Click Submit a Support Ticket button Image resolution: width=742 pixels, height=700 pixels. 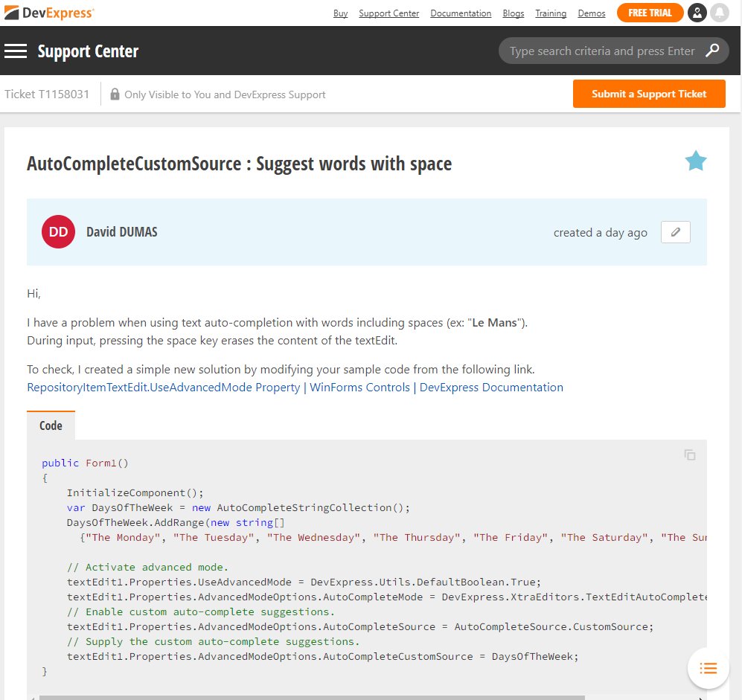click(x=649, y=94)
